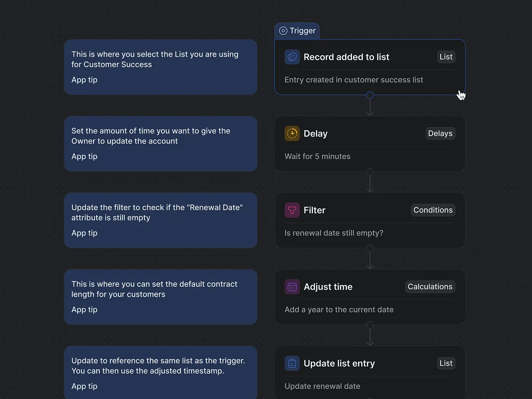The image size is (532, 399).
Task: Select the Delay clock icon
Action: click(x=292, y=133)
